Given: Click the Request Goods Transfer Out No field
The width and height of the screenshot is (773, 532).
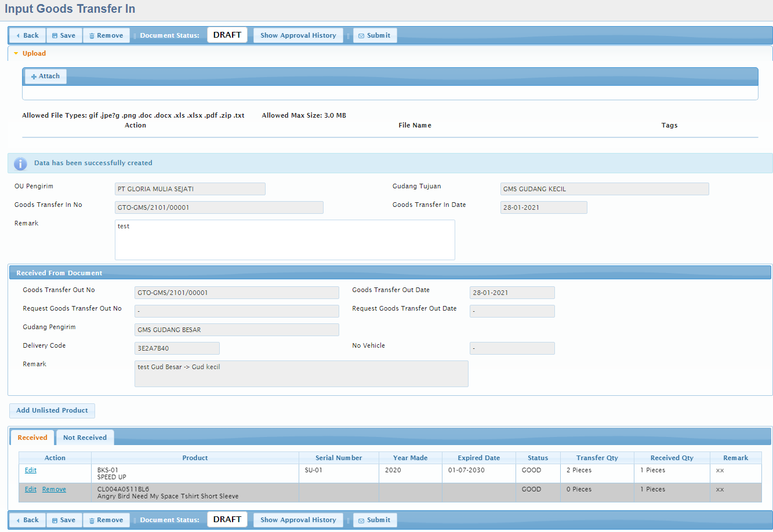Looking at the screenshot, I should (237, 311).
